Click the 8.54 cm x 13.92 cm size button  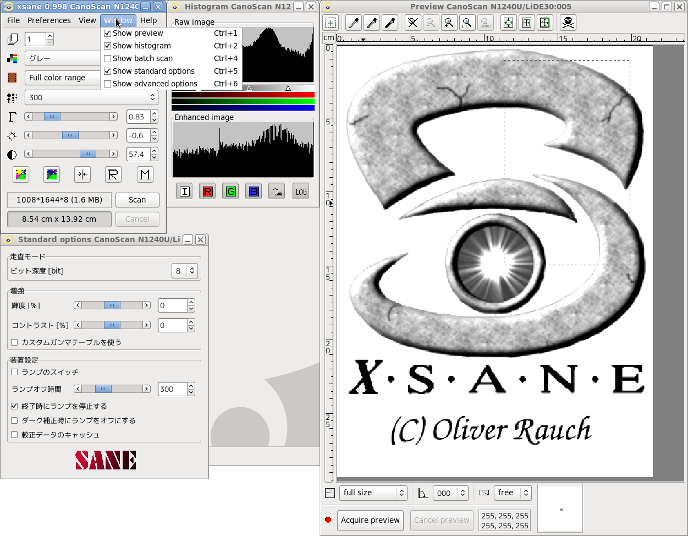[59, 219]
